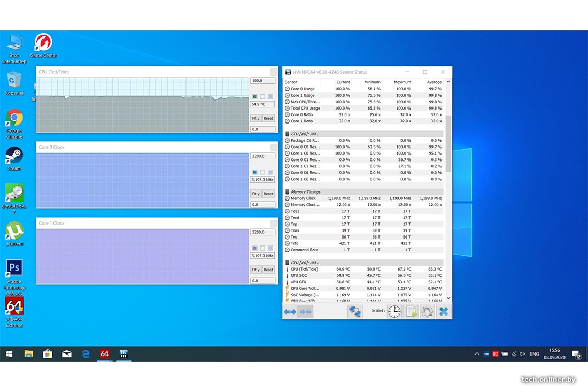The image size is (588, 392).
Task: Select CrystalDiskMark 7 desktop shortcut
Action: click(x=14, y=199)
